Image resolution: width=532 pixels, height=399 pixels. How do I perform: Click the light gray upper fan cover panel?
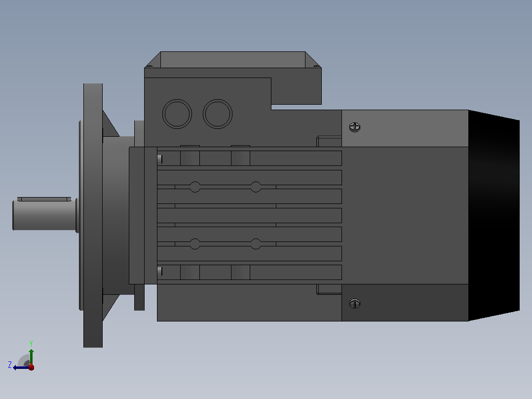point(405,128)
